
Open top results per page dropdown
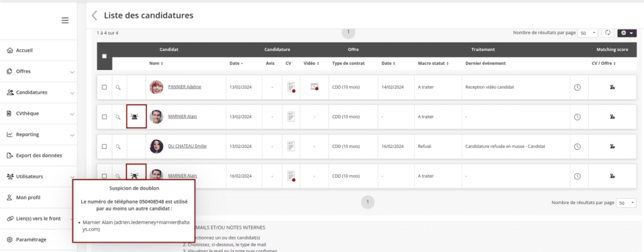pos(588,33)
